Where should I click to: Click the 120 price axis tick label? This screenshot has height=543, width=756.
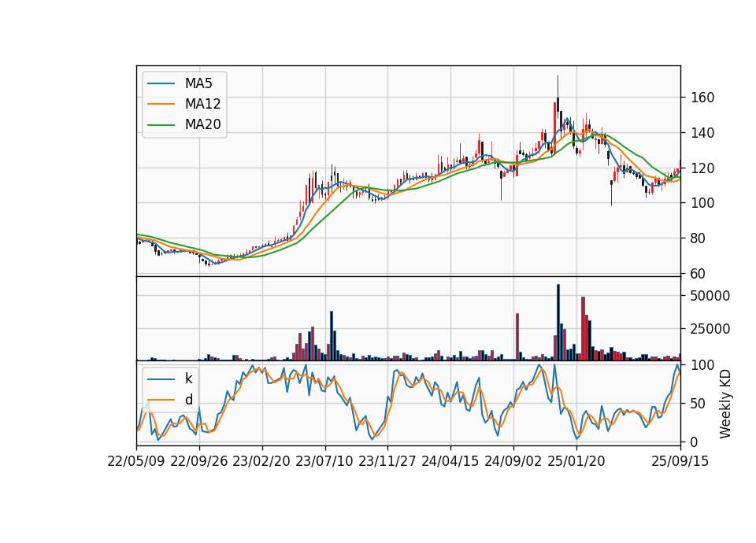(x=702, y=168)
